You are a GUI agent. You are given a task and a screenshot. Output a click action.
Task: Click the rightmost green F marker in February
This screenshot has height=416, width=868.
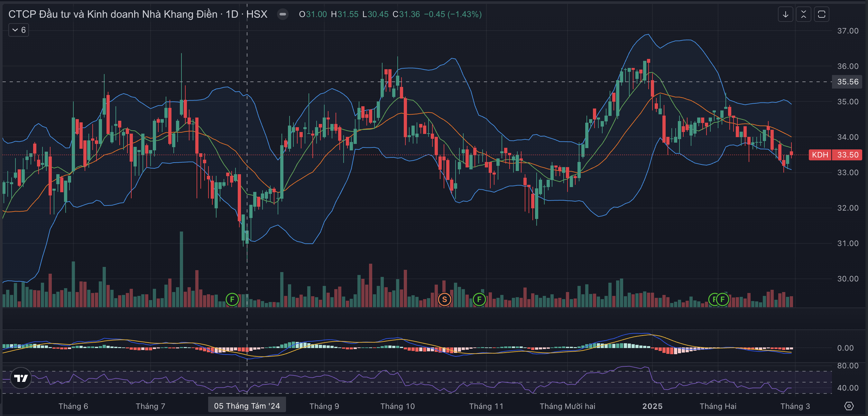723,299
